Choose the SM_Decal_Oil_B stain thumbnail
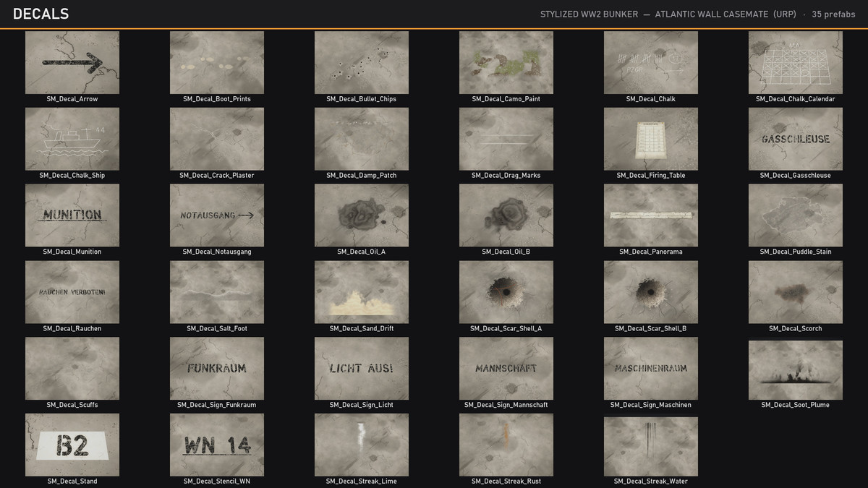The height and width of the screenshot is (488, 868). tap(506, 215)
